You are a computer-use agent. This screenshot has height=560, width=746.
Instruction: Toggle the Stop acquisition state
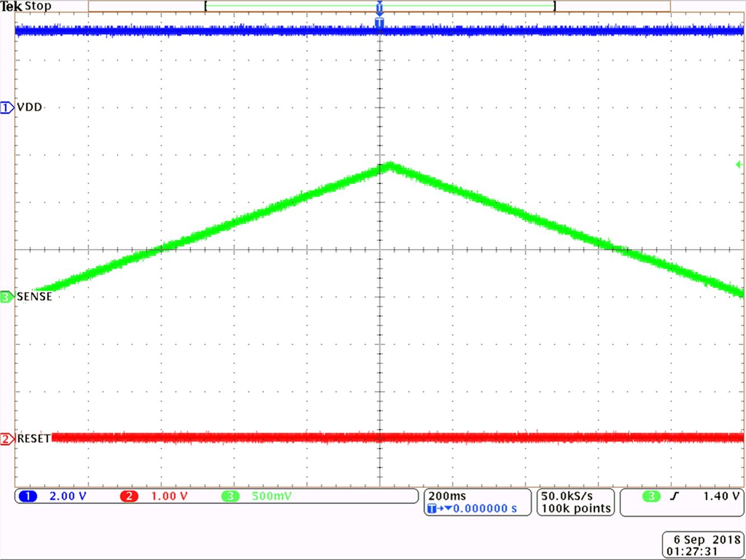point(39,6)
